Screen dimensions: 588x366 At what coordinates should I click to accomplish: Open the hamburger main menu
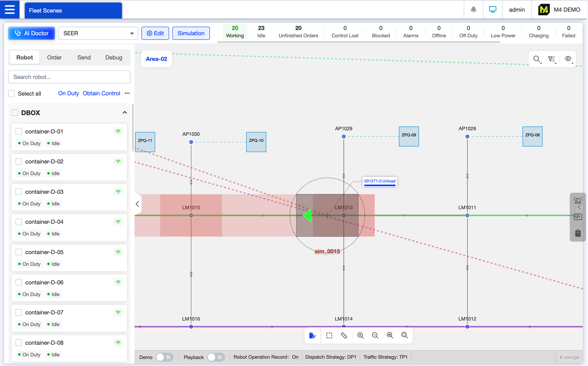pyautogui.click(x=10, y=9)
